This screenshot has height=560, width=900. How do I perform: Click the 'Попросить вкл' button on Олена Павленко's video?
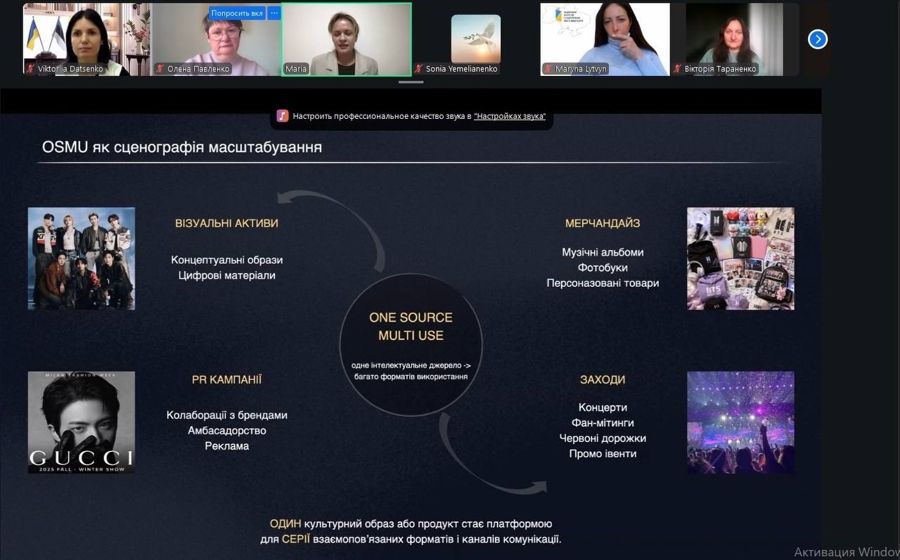tap(237, 13)
